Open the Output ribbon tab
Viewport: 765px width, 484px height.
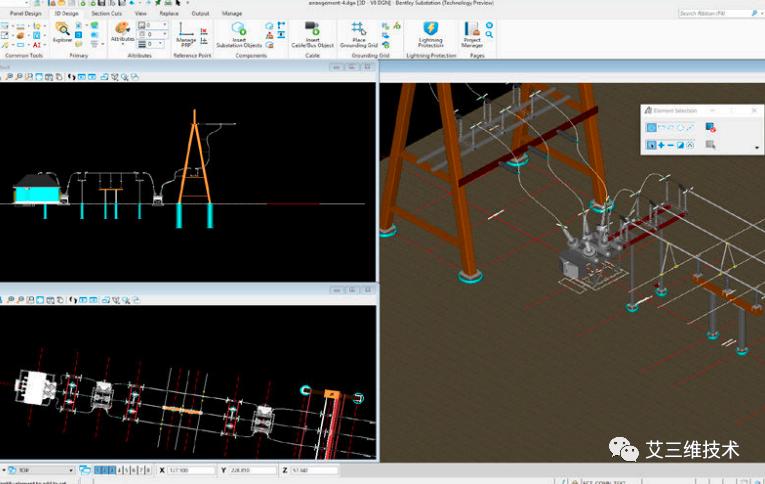pyautogui.click(x=200, y=14)
